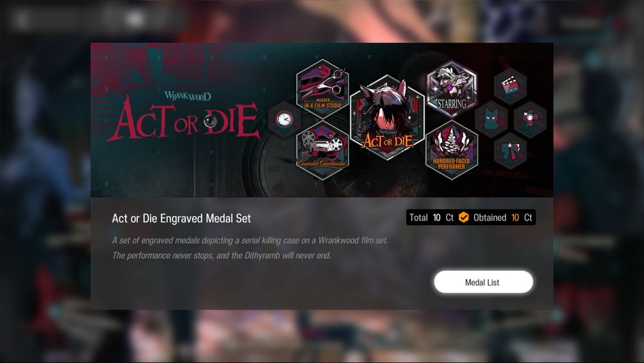Screen dimensions: 644x363
Task: Select the Ensemble Coordinator film projector medal
Action: (x=323, y=150)
